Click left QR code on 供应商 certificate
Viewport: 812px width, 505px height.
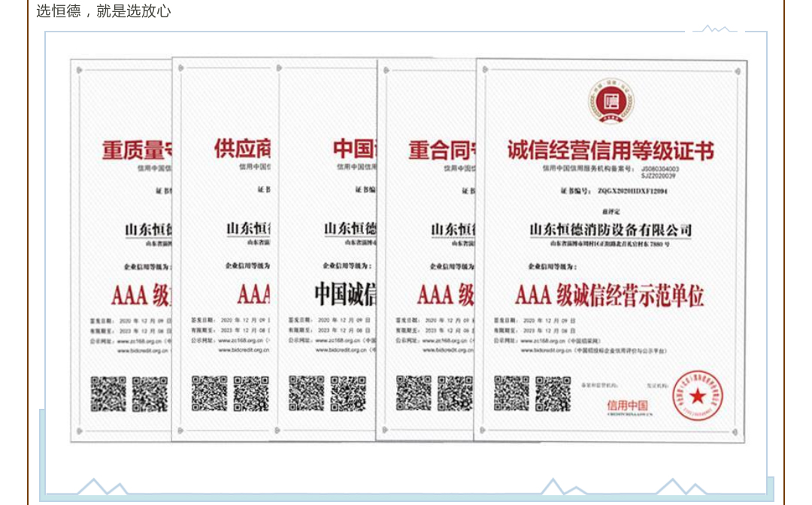coord(209,393)
